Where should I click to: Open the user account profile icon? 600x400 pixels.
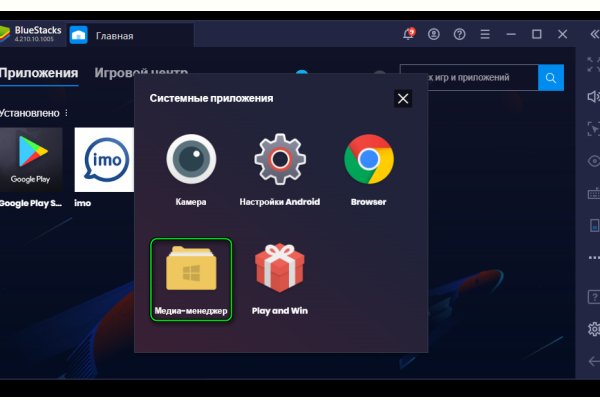point(434,34)
